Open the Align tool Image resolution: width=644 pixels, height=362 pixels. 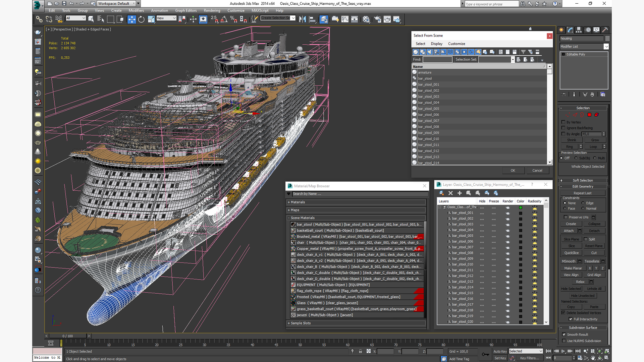(x=312, y=19)
